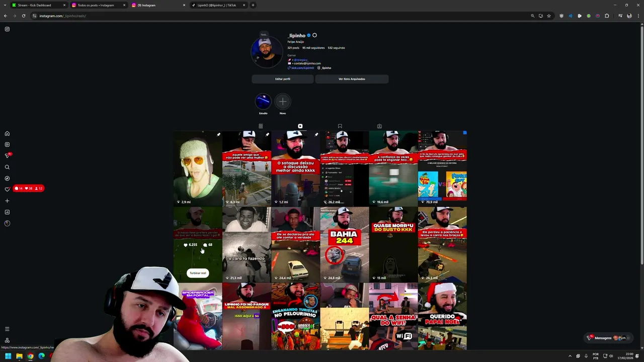This screenshot has width=644, height=362.
Task: Create new post with sidebar plus icon
Action: (7, 201)
